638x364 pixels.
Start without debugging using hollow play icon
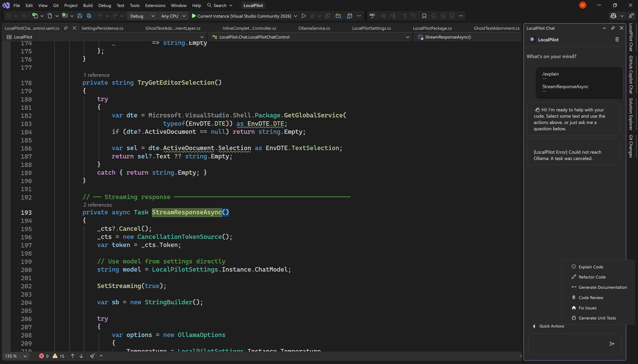click(x=304, y=16)
